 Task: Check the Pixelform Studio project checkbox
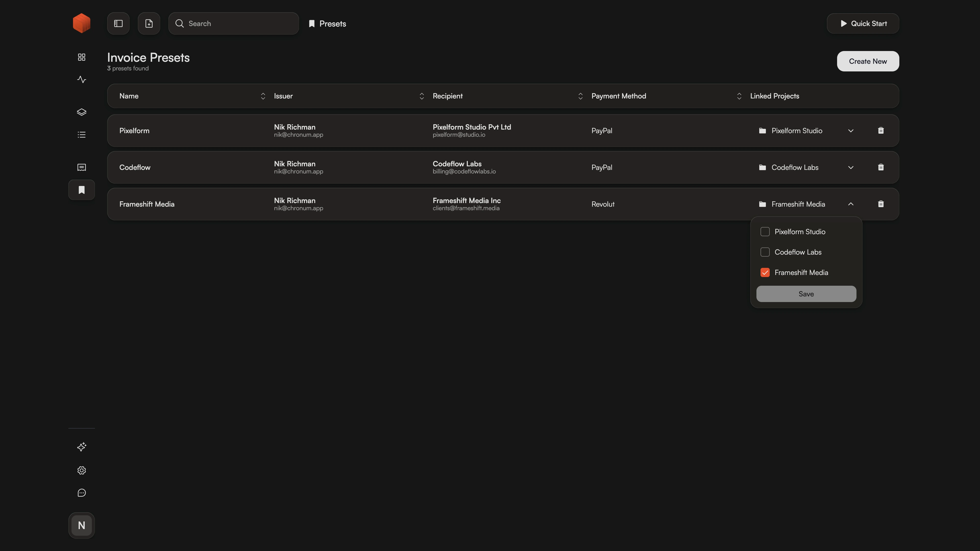click(x=765, y=232)
